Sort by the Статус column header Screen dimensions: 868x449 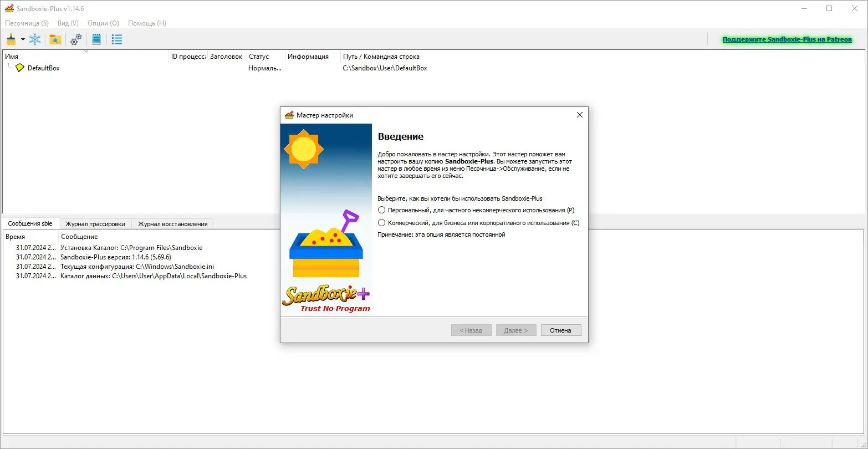click(x=266, y=56)
